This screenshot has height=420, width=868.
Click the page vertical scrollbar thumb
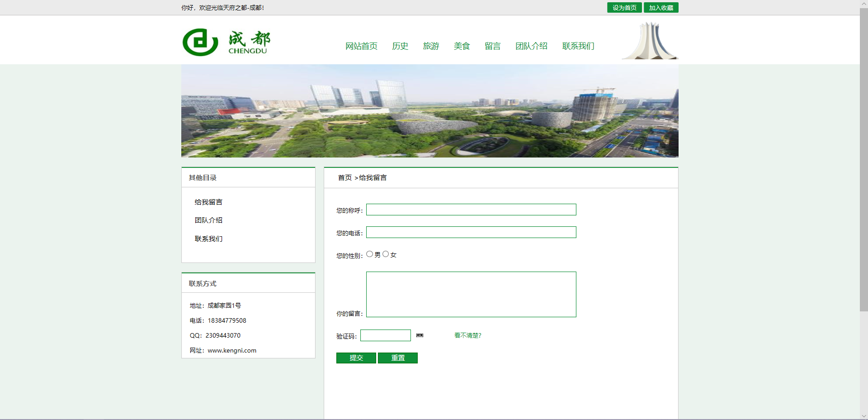[x=863, y=159]
